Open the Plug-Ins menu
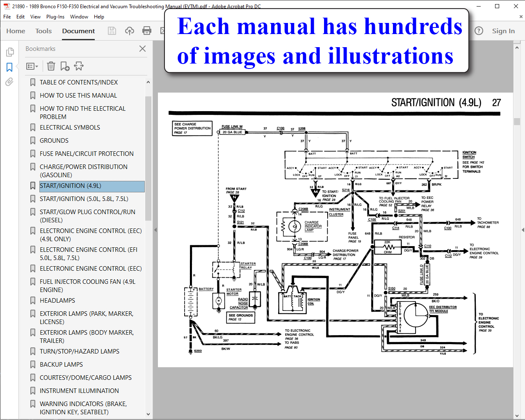This screenshot has height=420, width=525. [55, 17]
